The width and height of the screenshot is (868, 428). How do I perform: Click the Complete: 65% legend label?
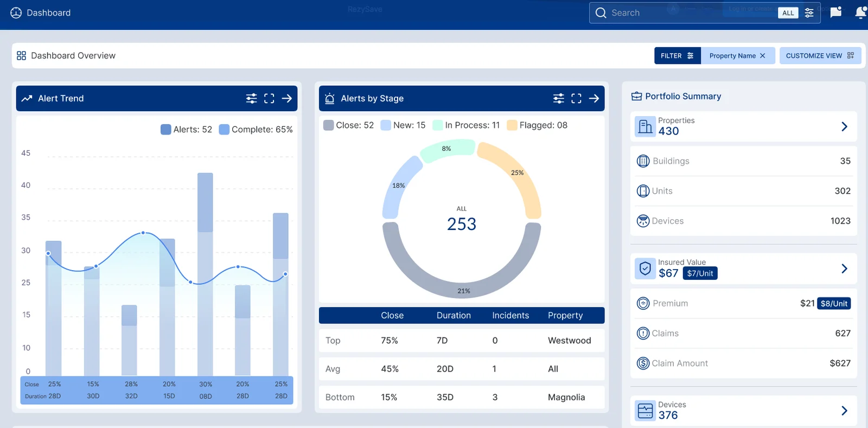(262, 130)
